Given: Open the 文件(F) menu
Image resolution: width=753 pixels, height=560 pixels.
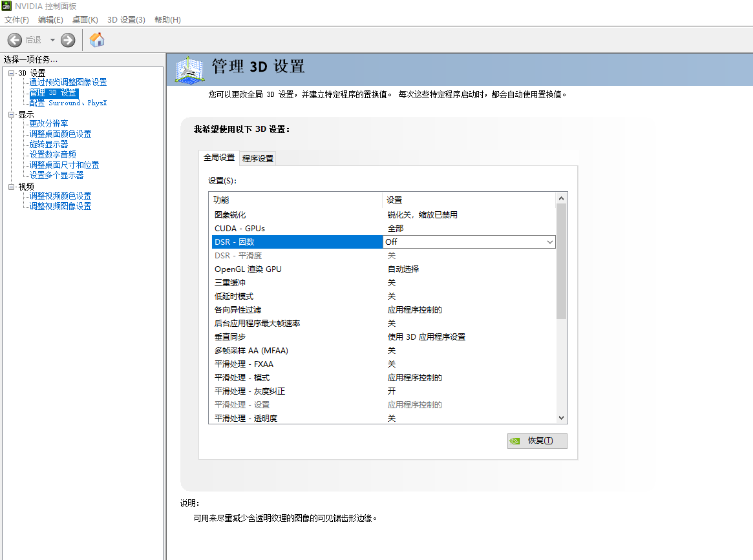Looking at the screenshot, I should [x=17, y=20].
